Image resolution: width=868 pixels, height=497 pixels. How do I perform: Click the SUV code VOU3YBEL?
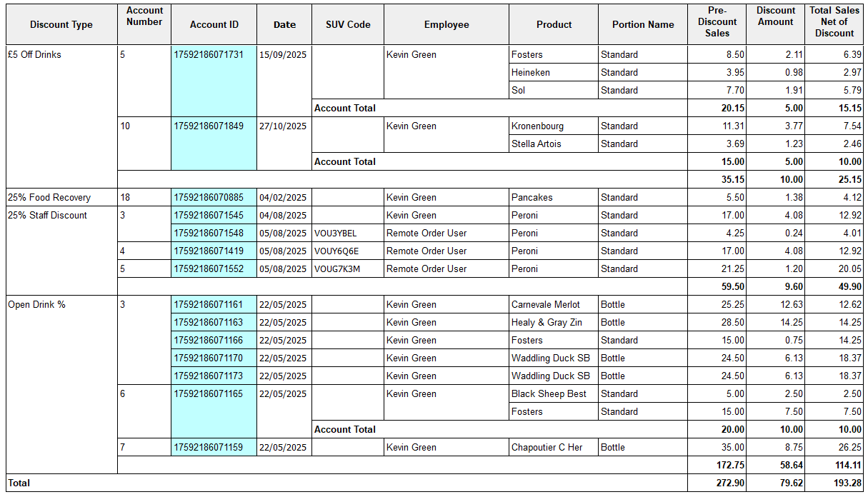click(x=336, y=234)
